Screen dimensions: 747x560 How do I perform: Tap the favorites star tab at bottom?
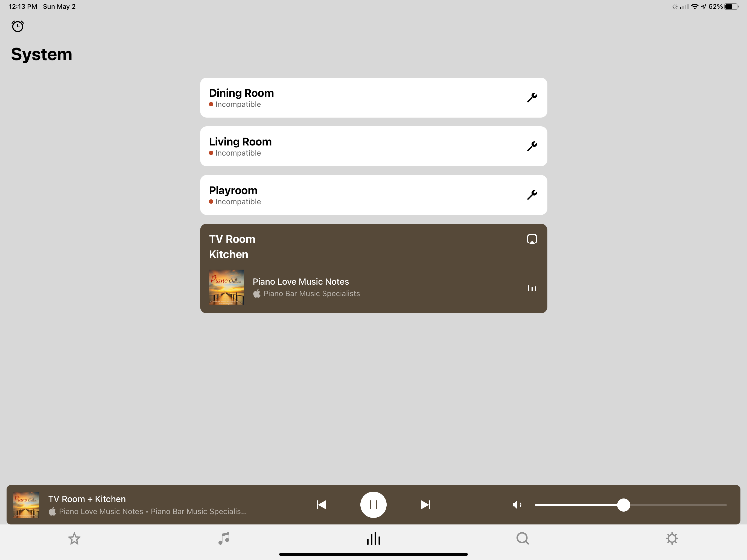coord(74,538)
